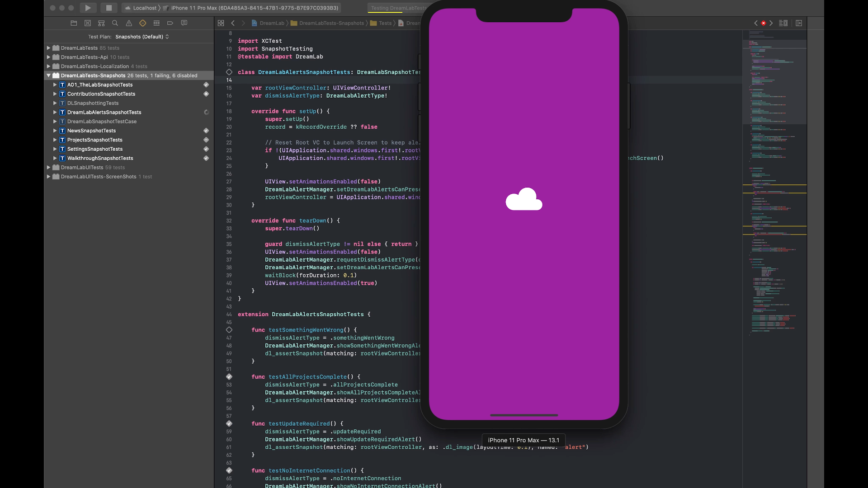Image resolution: width=868 pixels, height=488 pixels.
Task: Go forward in editor history
Action: pos(243,23)
